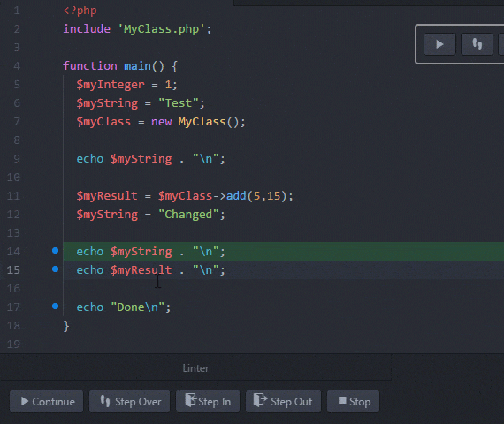Open the Linter panel tab
504x424 pixels.
tap(195, 368)
